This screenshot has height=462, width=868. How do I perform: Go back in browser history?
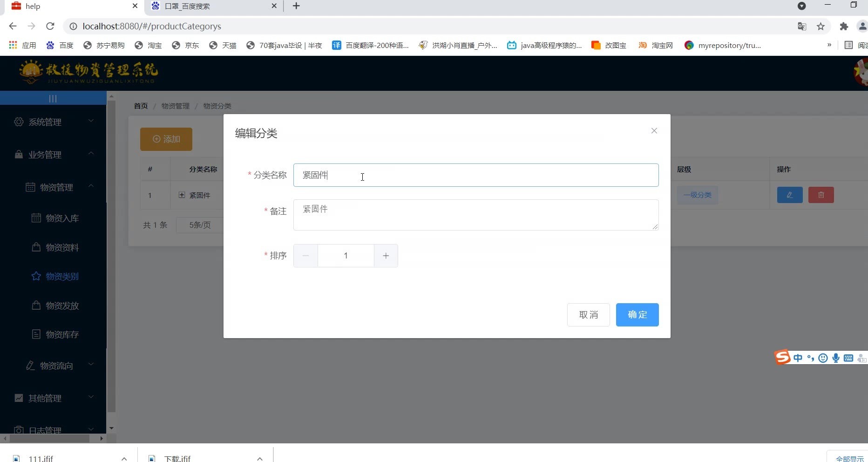click(x=13, y=26)
